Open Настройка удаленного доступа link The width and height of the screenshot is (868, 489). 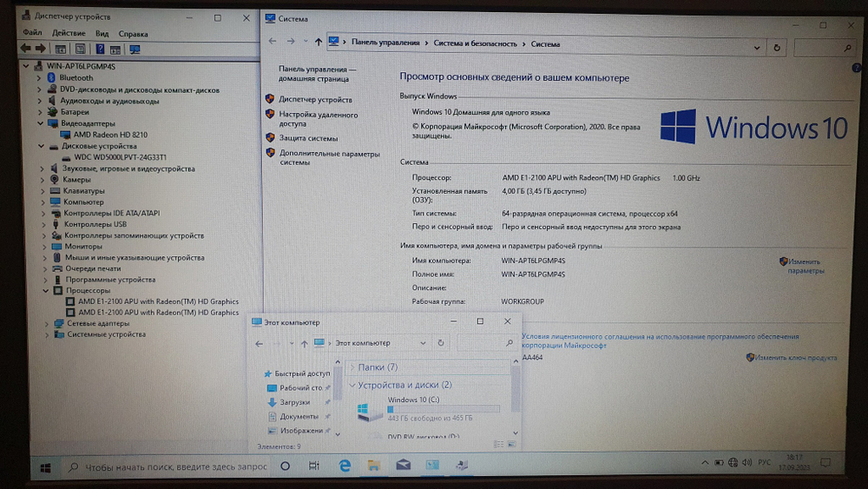point(319,119)
